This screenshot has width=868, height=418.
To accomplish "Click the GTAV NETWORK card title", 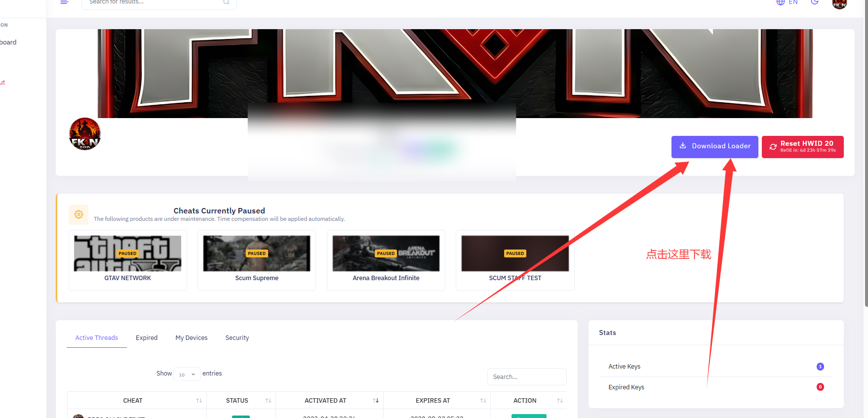I will click(x=128, y=278).
